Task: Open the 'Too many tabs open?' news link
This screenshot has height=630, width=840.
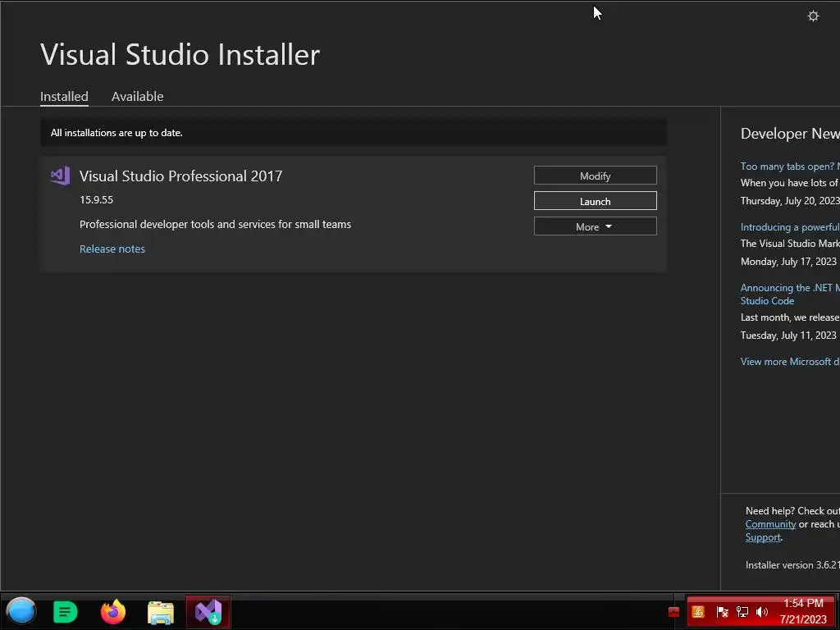Action: point(790,166)
